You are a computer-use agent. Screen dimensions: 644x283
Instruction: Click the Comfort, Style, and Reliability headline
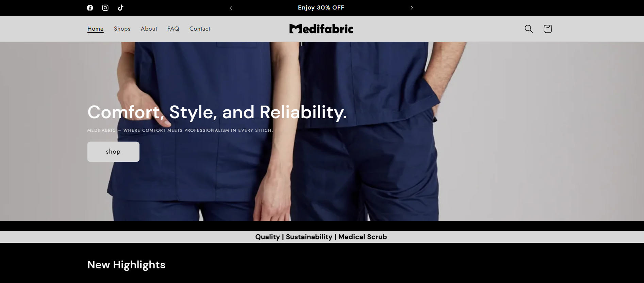click(217, 112)
